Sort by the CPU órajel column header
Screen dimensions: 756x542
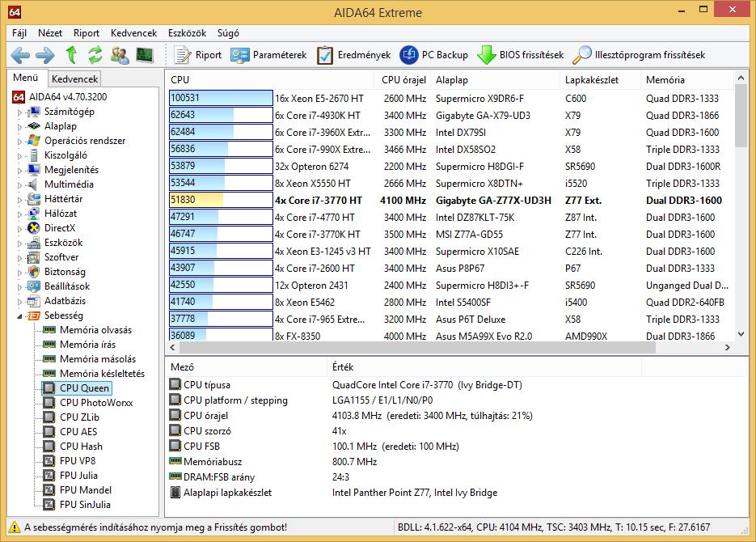[x=403, y=79]
